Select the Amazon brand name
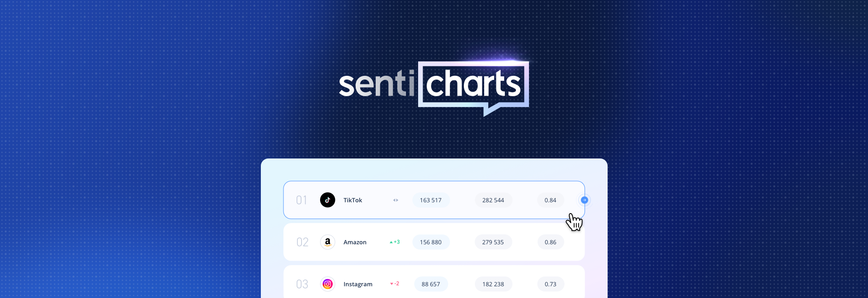The height and width of the screenshot is (298, 868). [x=355, y=242]
